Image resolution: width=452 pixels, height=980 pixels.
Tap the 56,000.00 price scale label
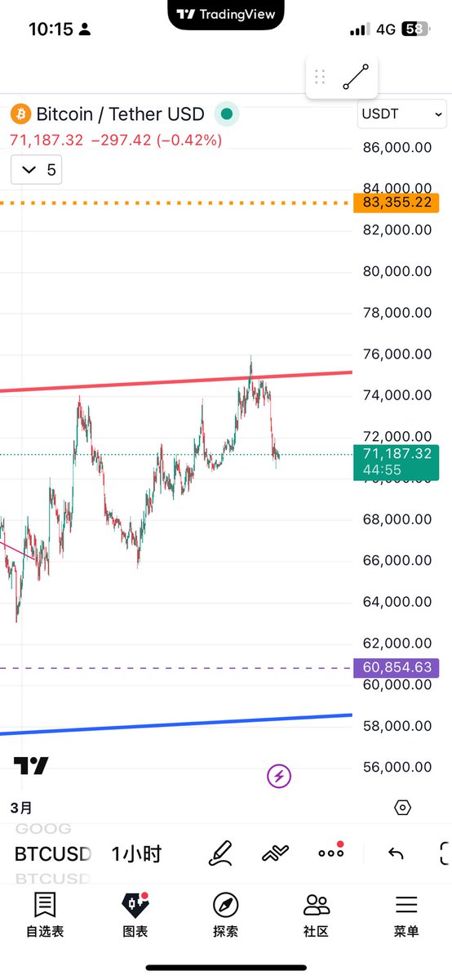397,767
